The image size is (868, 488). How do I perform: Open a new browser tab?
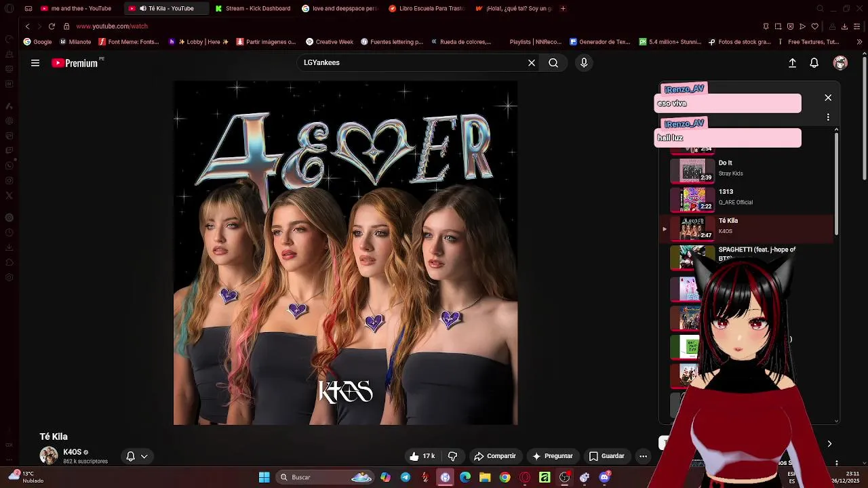coord(563,8)
